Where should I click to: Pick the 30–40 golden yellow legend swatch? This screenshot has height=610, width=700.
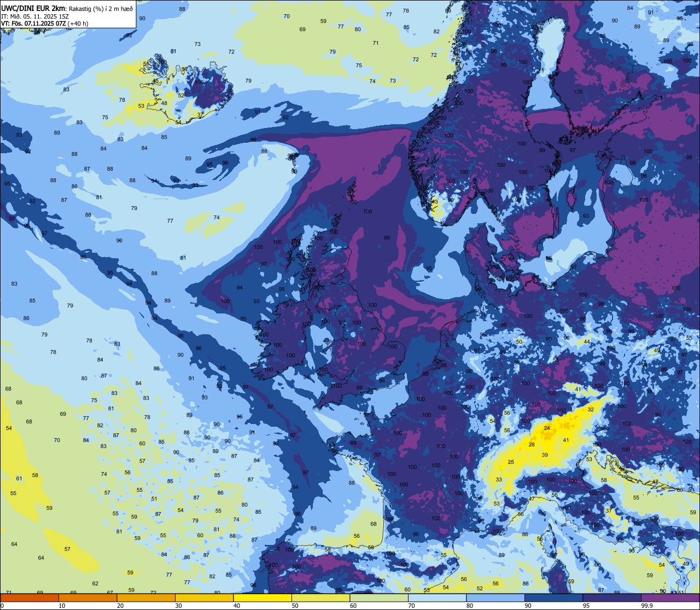204,597
